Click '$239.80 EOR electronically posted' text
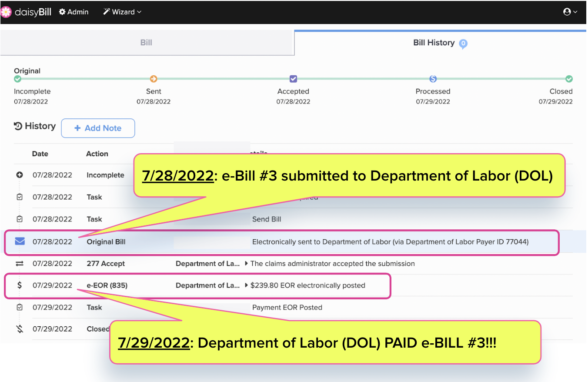 308,285
